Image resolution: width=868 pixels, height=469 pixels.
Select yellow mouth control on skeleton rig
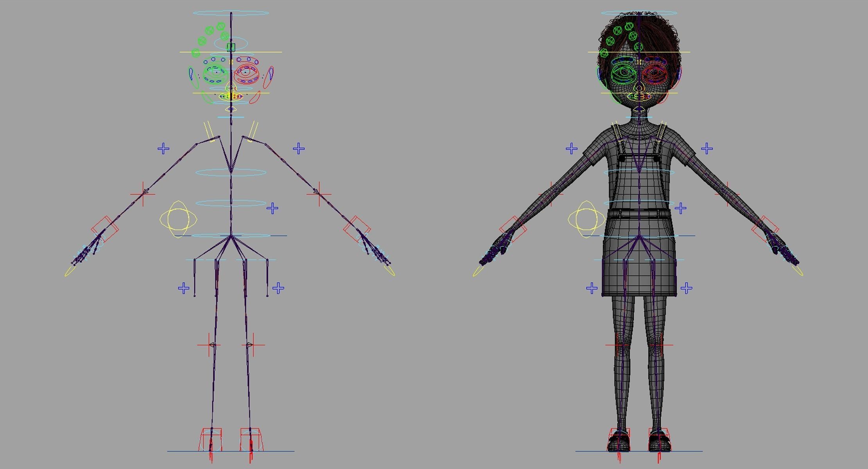pos(230,96)
